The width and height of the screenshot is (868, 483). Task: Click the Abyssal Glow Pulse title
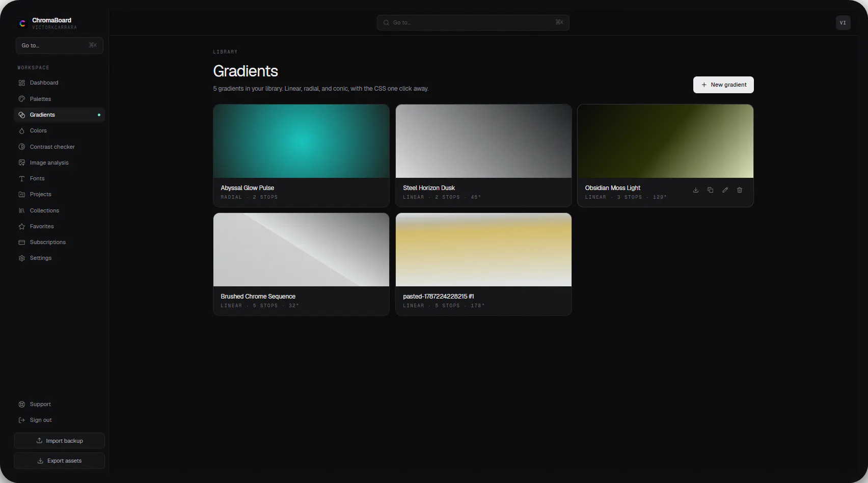248,188
